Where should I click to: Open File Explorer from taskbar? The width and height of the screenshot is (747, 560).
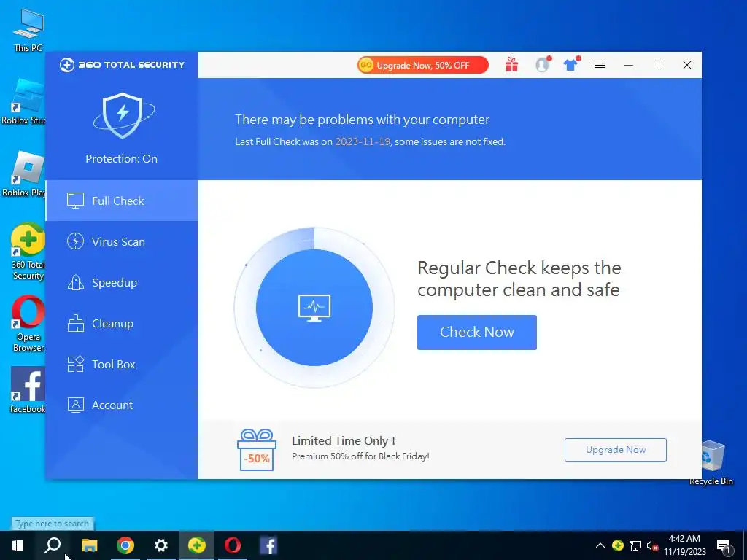click(x=90, y=545)
